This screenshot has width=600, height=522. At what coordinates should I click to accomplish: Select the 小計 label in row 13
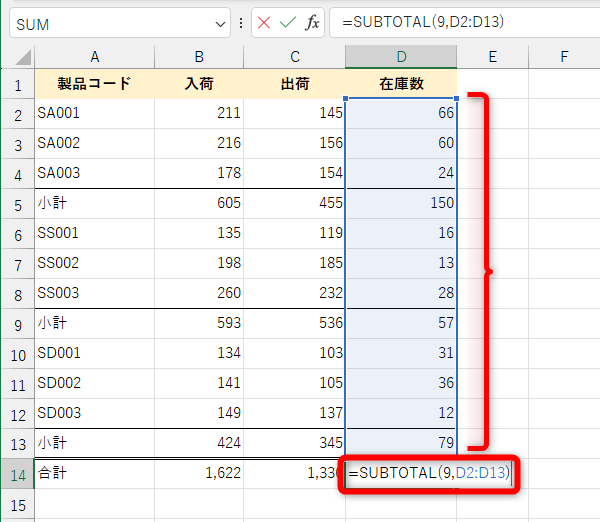coord(95,443)
